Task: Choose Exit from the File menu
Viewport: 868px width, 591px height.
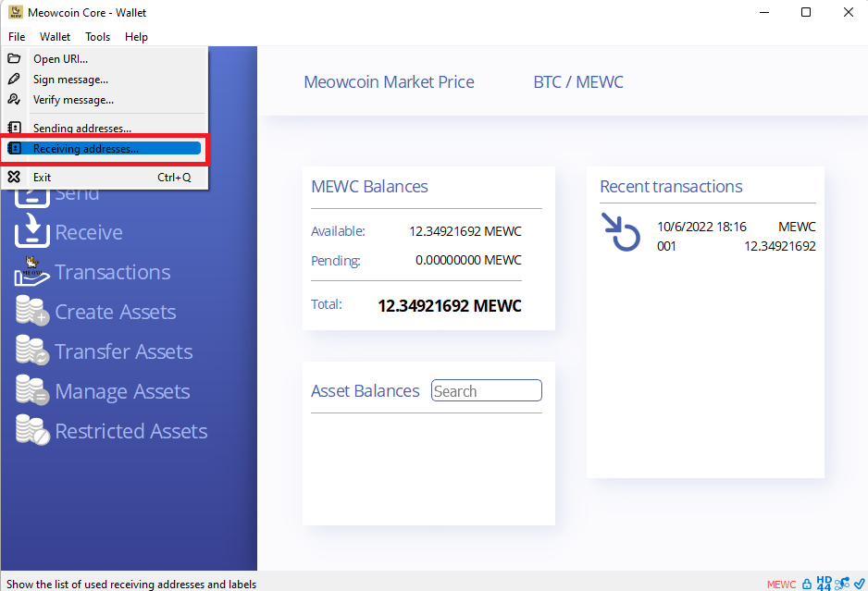Action: click(x=105, y=177)
